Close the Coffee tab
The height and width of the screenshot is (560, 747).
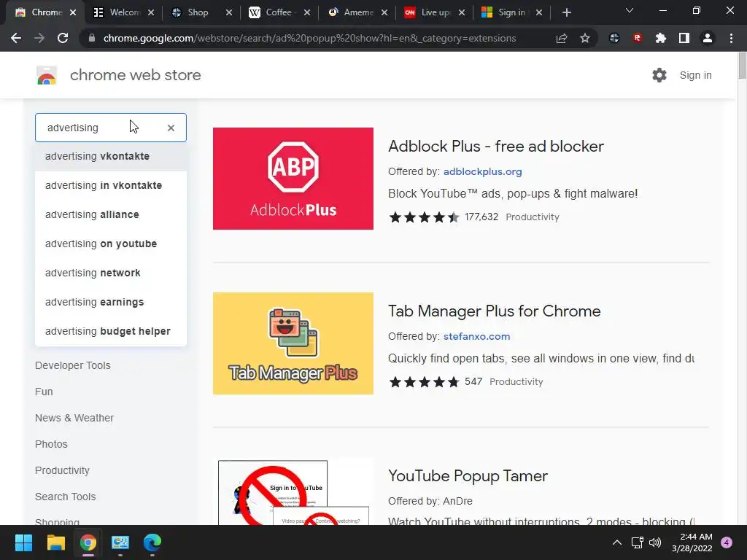(307, 12)
